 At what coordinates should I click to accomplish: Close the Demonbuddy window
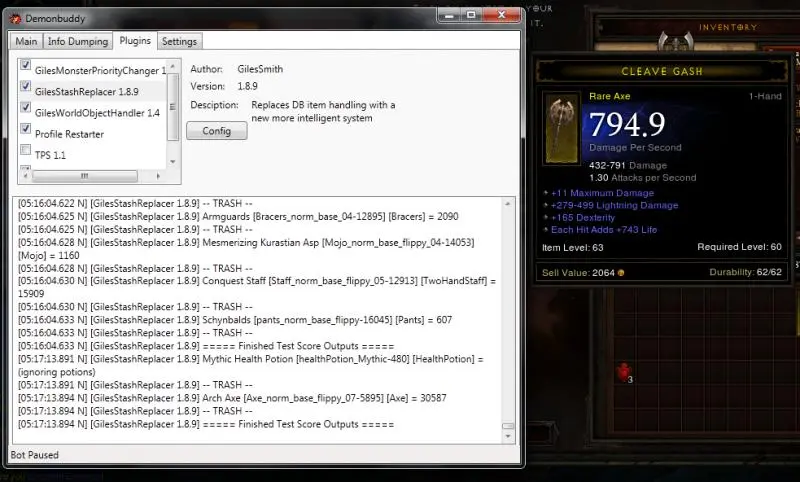click(x=501, y=17)
